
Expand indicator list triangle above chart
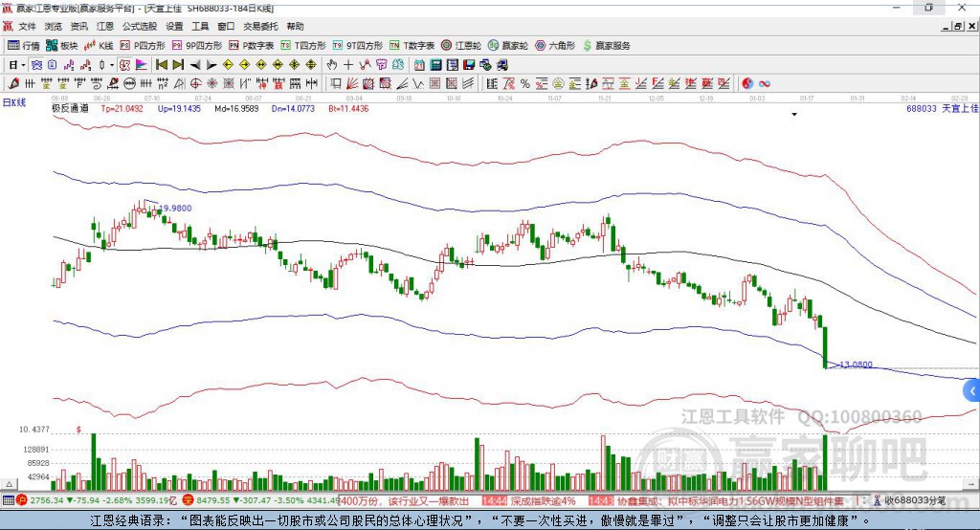pos(794,115)
